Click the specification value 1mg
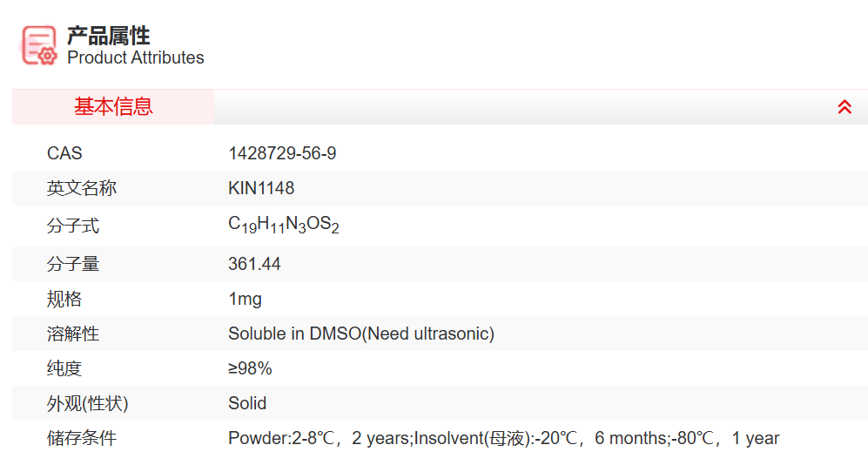Viewport: 868px width, 472px height. click(245, 299)
